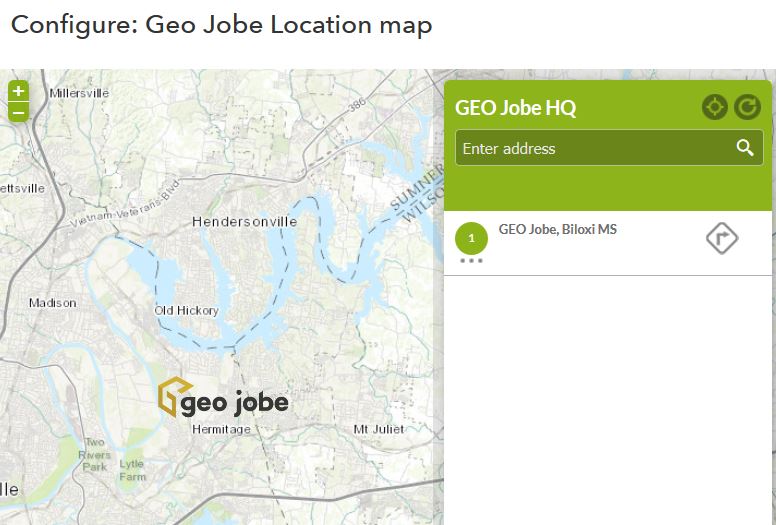Screen dimensions: 776x525
Task: Click the Old Hickory map label
Action: (x=186, y=311)
